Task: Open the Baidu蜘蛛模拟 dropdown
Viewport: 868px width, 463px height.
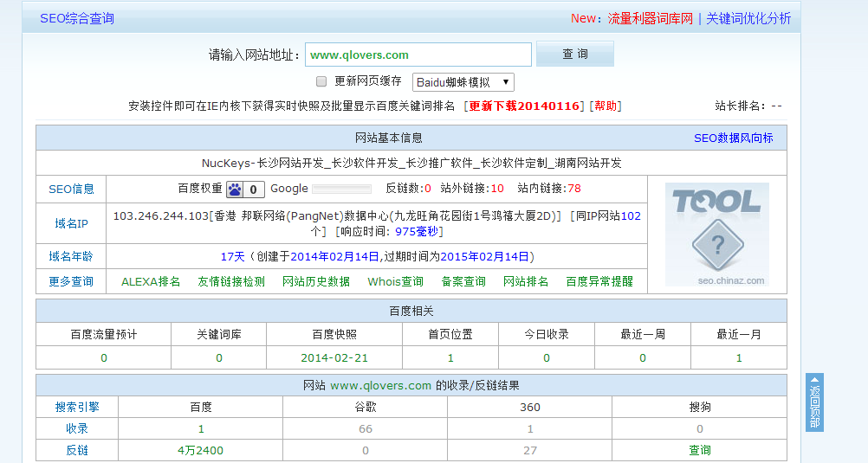Action: 463,82
